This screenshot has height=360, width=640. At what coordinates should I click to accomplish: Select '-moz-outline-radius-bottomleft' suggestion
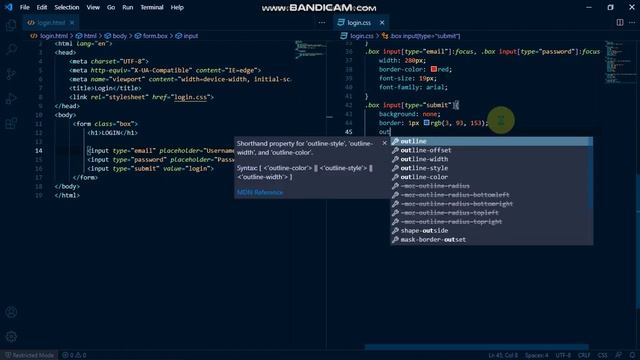[491, 195]
